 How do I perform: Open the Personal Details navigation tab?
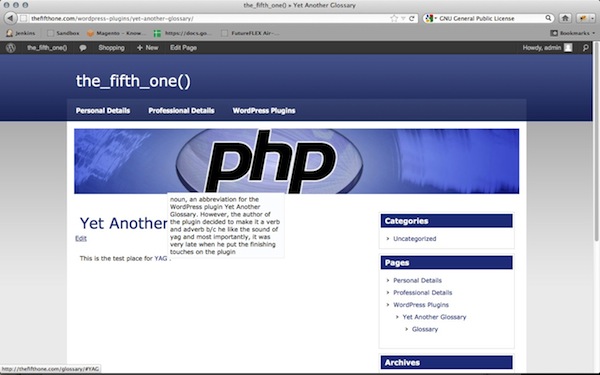[103, 111]
